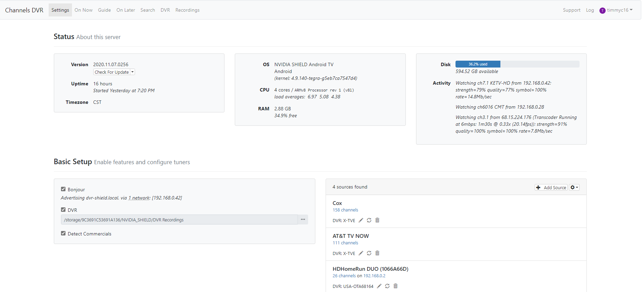
Task: Delete the HDHomeRun DUO source
Action: coord(395,286)
